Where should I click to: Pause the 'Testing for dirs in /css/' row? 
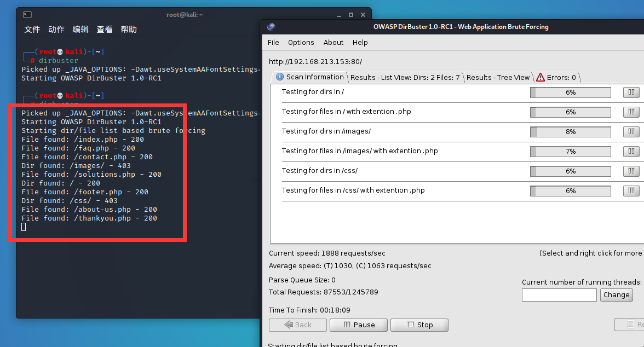point(631,171)
